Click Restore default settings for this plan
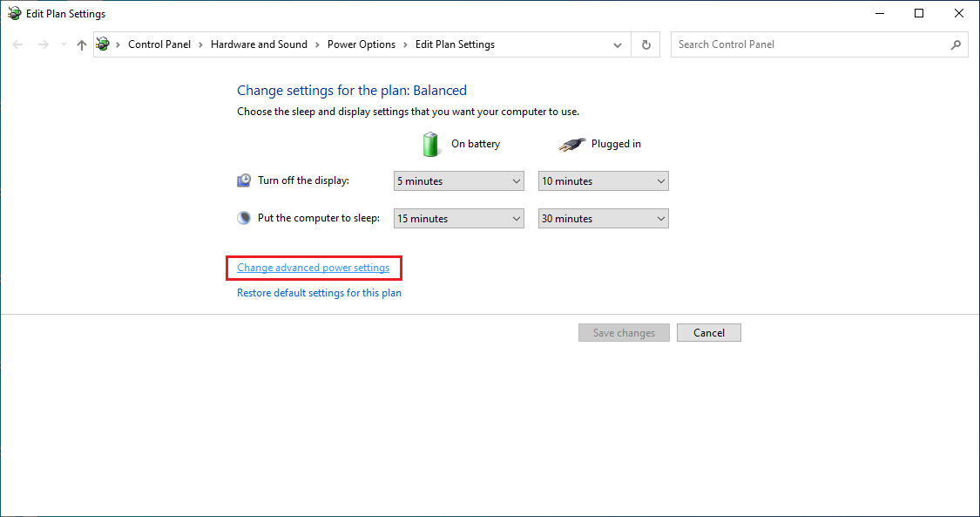This screenshot has width=980, height=517. click(319, 292)
